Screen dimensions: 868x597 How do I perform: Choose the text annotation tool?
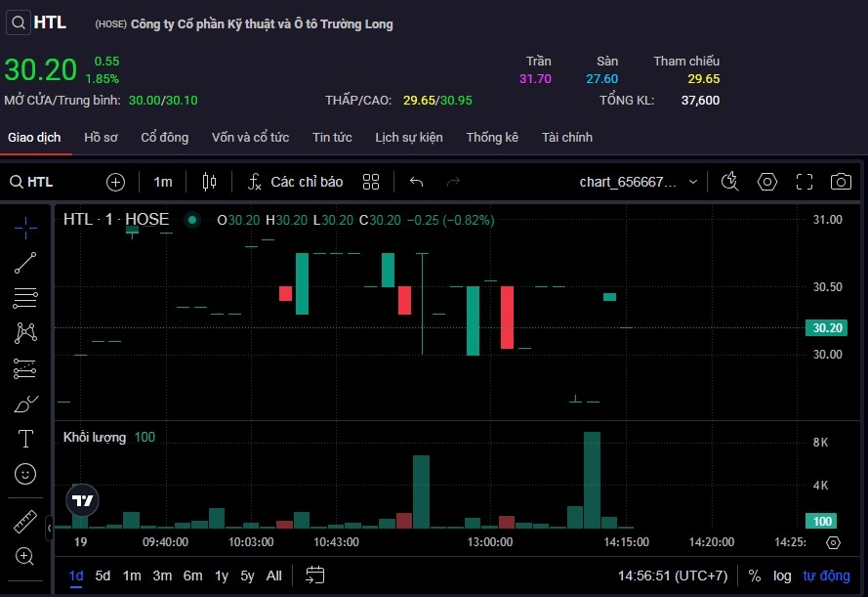(x=26, y=439)
